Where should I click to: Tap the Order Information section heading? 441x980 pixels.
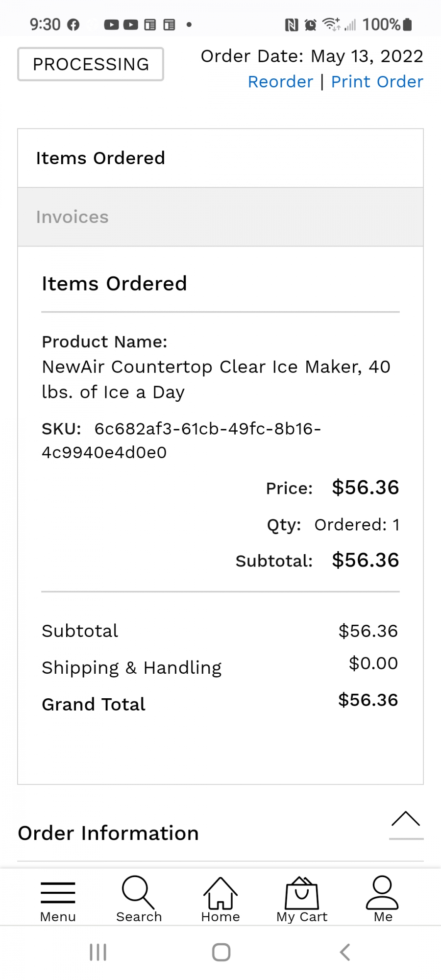tap(108, 833)
